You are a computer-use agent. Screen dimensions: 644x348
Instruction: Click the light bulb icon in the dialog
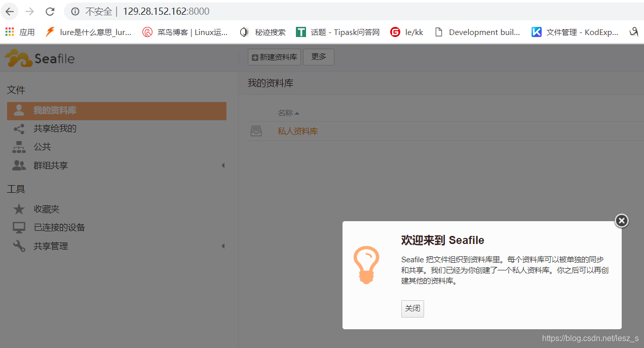[366, 265]
